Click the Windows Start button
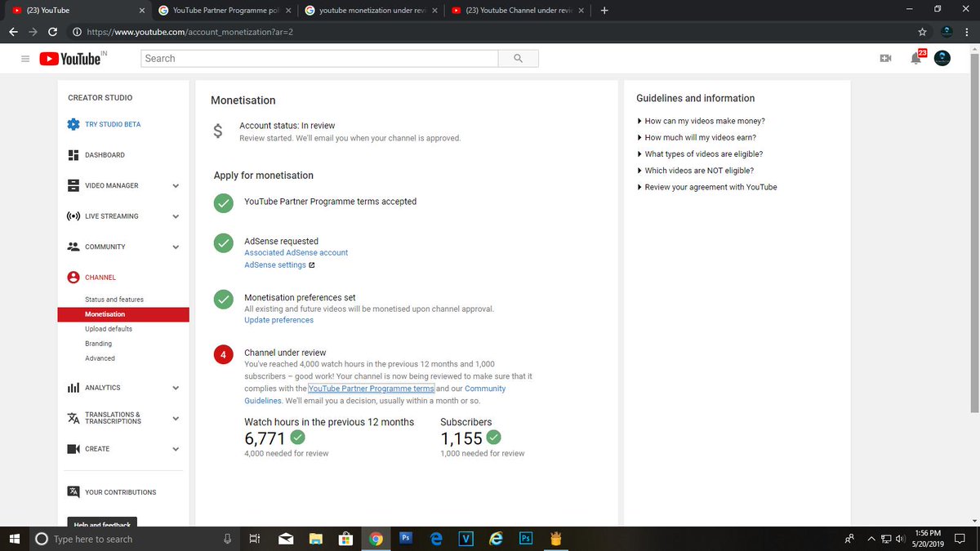The image size is (980, 551). 14,539
